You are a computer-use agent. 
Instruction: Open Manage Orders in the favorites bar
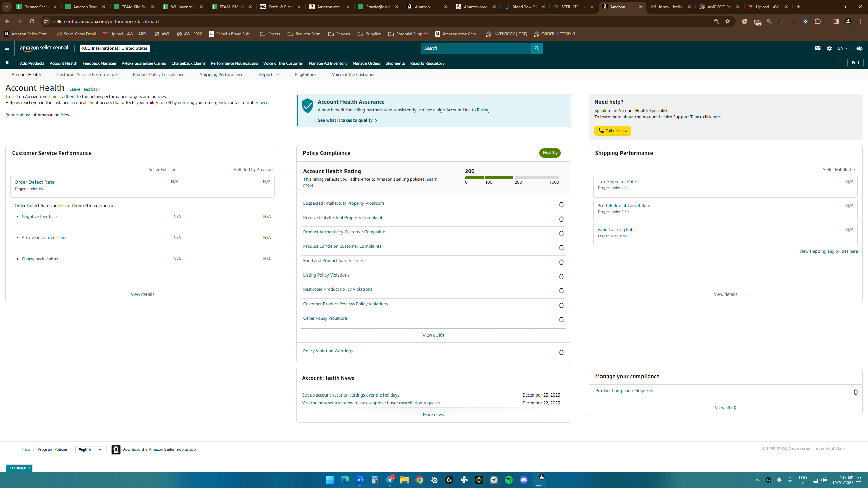tap(366, 63)
